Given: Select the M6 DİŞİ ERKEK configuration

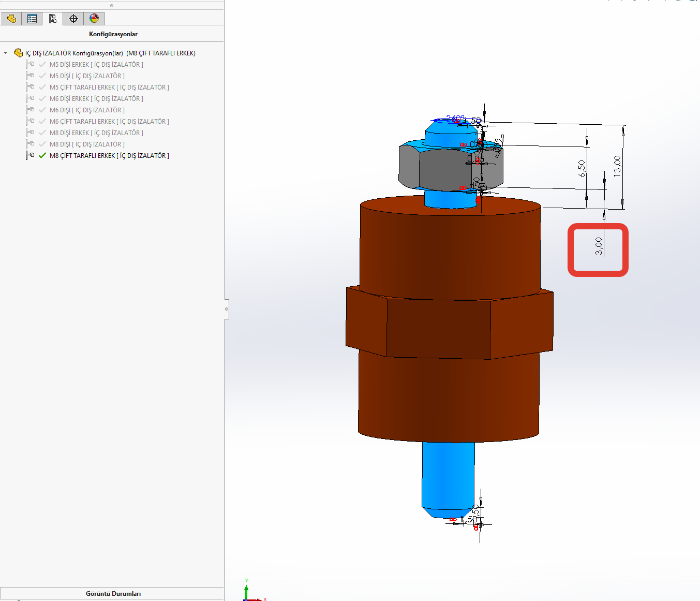Looking at the screenshot, I should coord(96,98).
